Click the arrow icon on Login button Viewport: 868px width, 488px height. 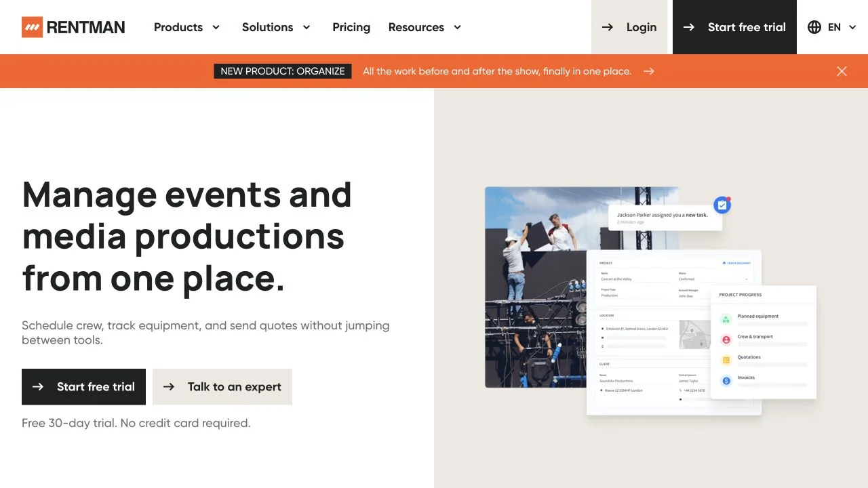[608, 27]
